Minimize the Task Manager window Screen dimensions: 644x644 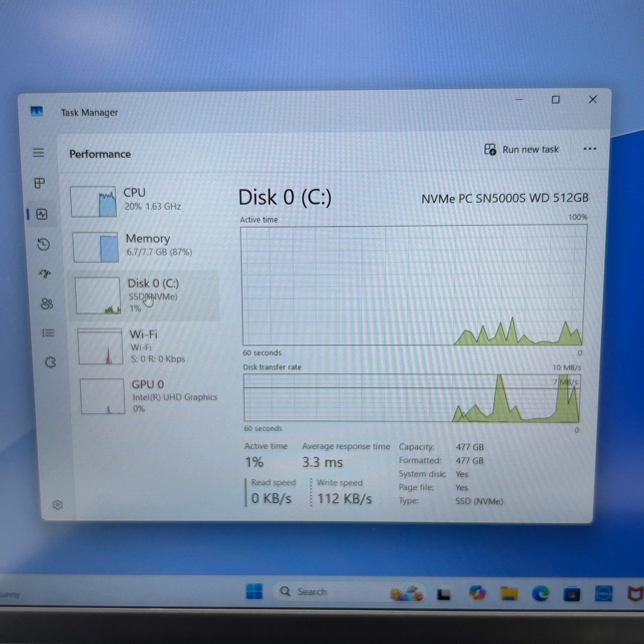click(519, 99)
